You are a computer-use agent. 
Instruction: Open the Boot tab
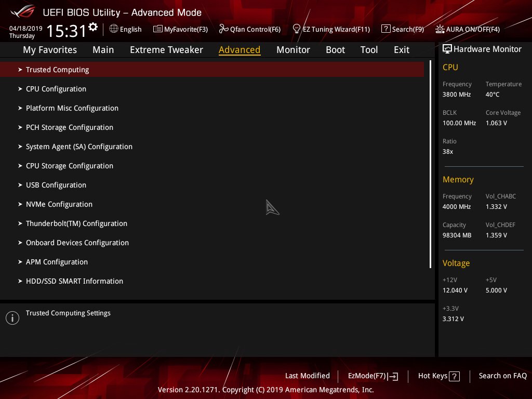[x=335, y=50]
